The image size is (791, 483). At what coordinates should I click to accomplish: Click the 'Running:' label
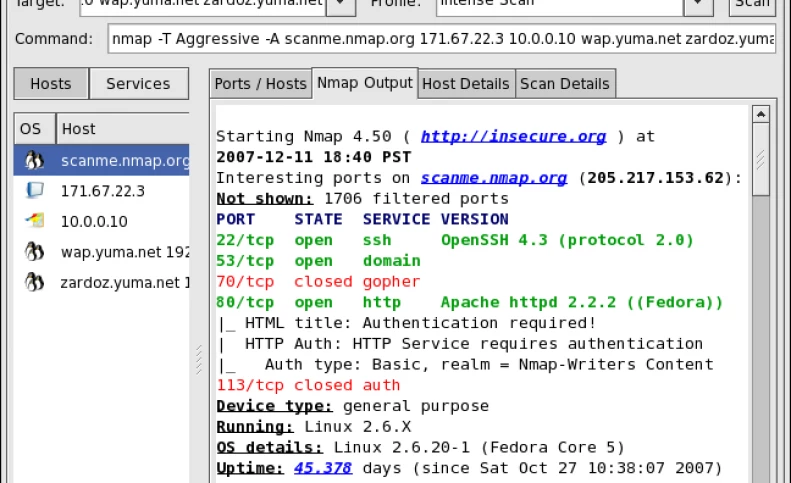(x=255, y=426)
